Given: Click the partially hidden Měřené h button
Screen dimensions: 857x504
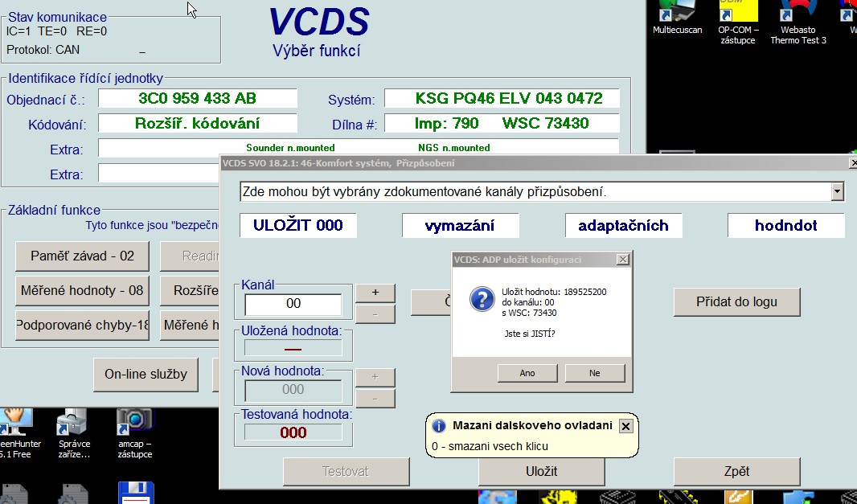Looking at the screenshot, I should pyautogui.click(x=190, y=326).
